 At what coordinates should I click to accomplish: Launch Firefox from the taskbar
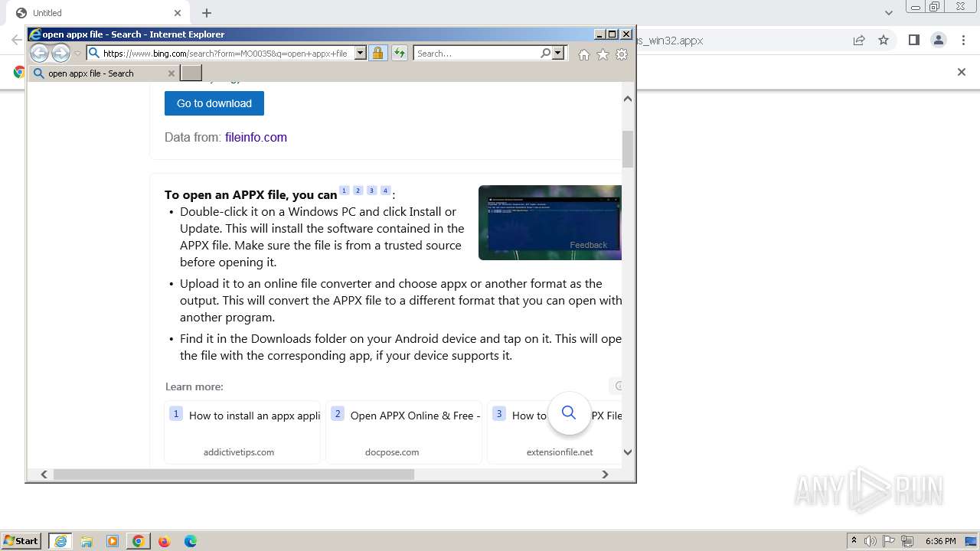tap(164, 541)
